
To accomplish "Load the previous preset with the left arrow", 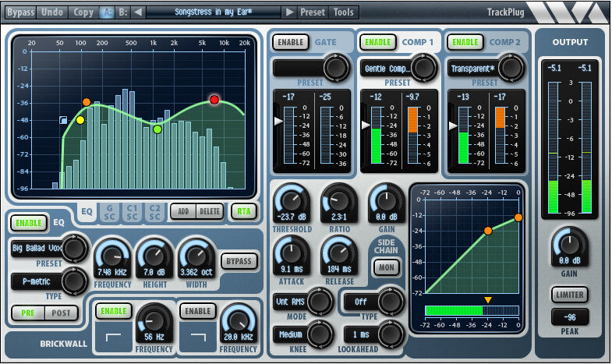I will 137,12.
